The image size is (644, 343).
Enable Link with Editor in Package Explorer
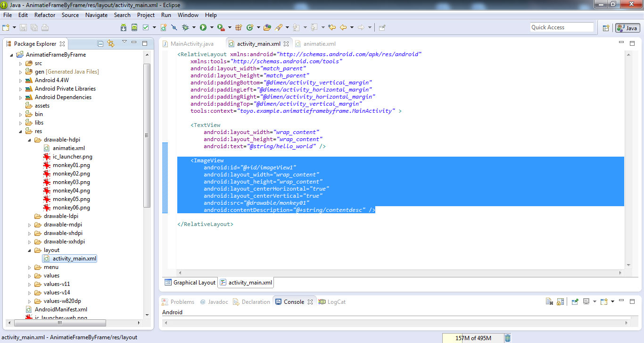(x=111, y=43)
